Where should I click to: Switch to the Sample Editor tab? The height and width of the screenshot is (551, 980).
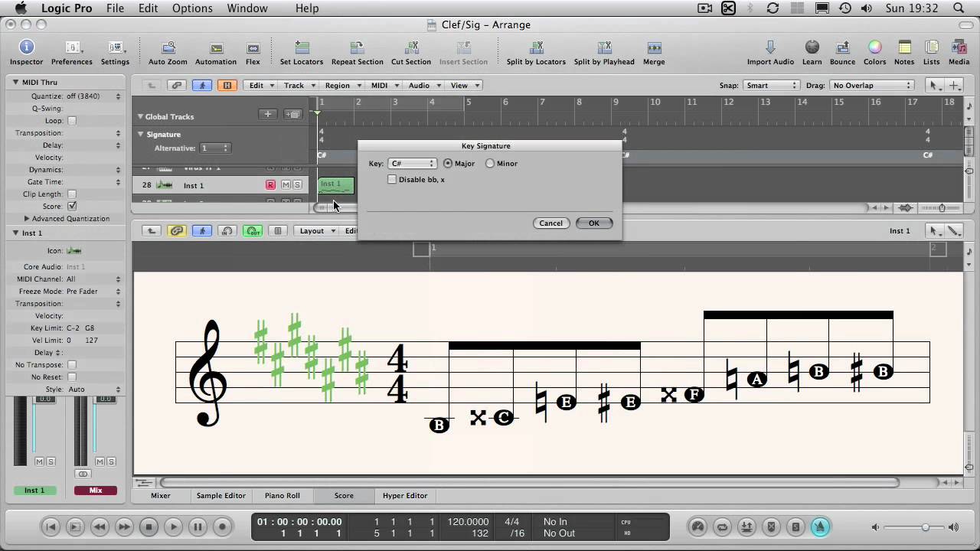point(220,496)
